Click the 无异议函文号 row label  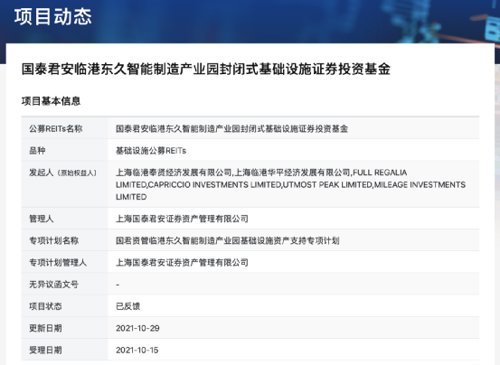click(x=54, y=284)
